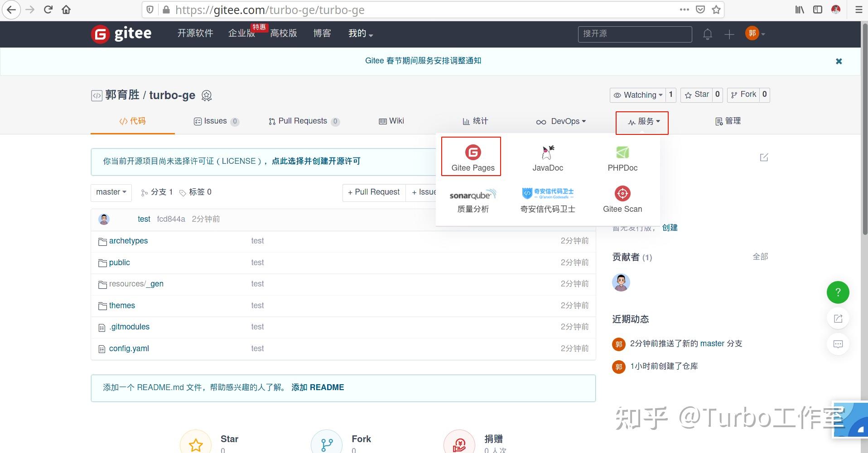Click edit icon in repository sidebar
Viewport: 868px width, 453px height.
764,157
